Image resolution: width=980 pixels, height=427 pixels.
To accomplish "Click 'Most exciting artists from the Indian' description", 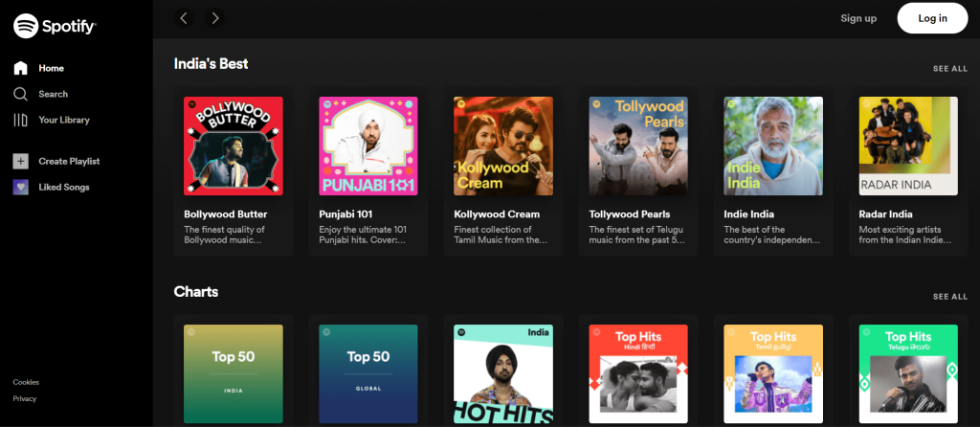I will coord(905,235).
